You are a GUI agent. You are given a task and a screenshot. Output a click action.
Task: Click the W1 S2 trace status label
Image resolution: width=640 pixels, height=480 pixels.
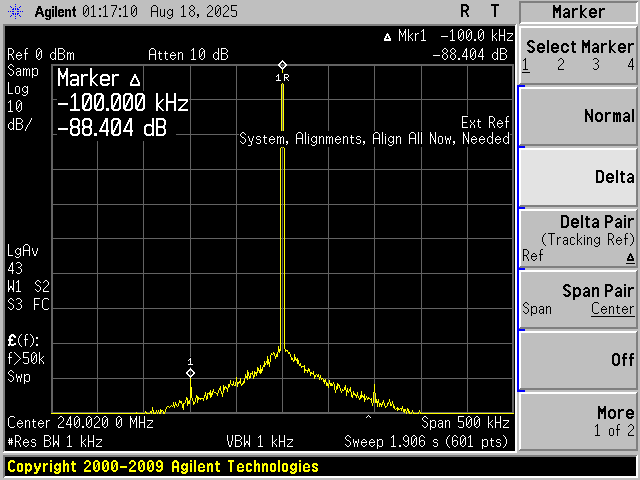[x=28, y=287]
